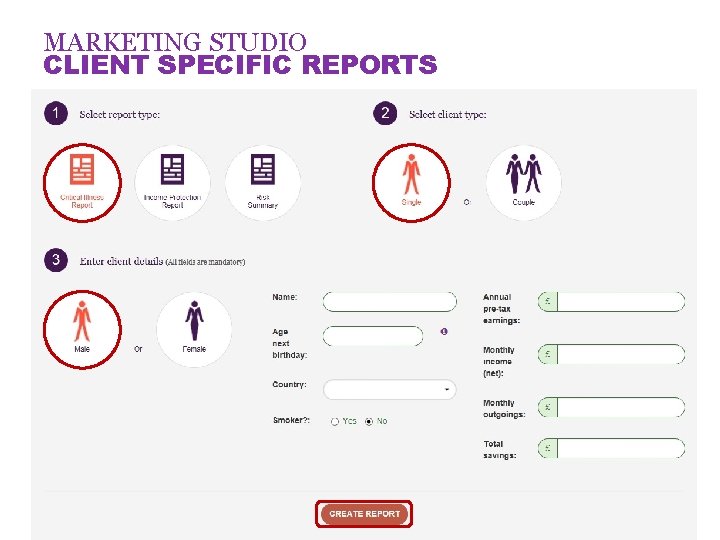
Task: Focus the Name input field
Action: [389, 302]
